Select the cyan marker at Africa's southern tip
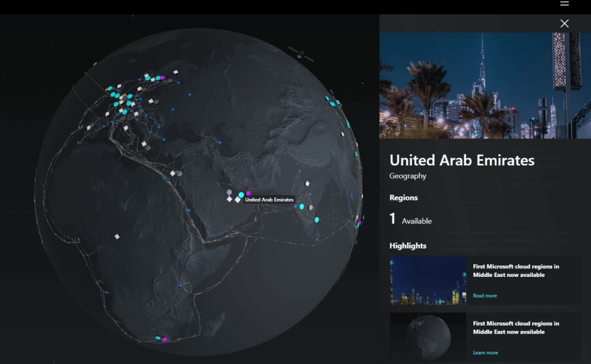Screen dimensions: 591x364 tap(158, 338)
